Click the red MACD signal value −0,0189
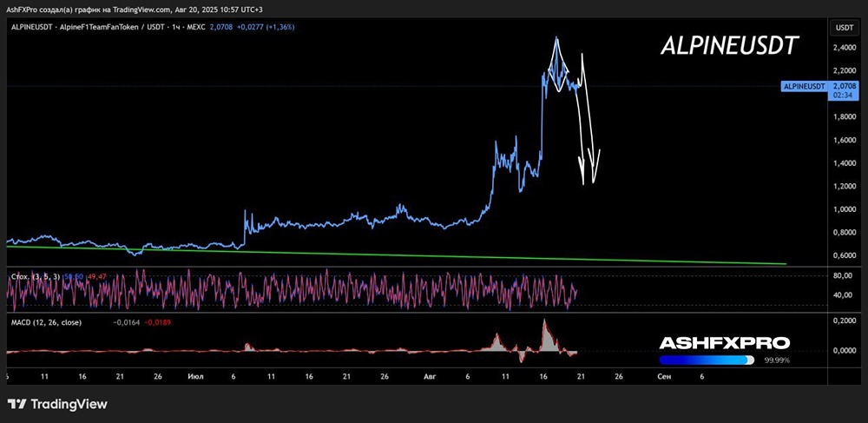 click(158, 322)
